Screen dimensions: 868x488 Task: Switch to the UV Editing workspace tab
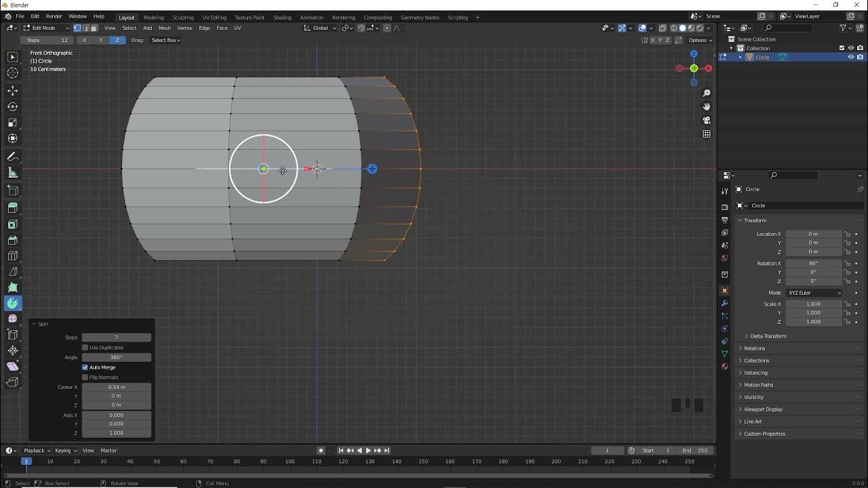pyautogui.click(x=214, y=18)
